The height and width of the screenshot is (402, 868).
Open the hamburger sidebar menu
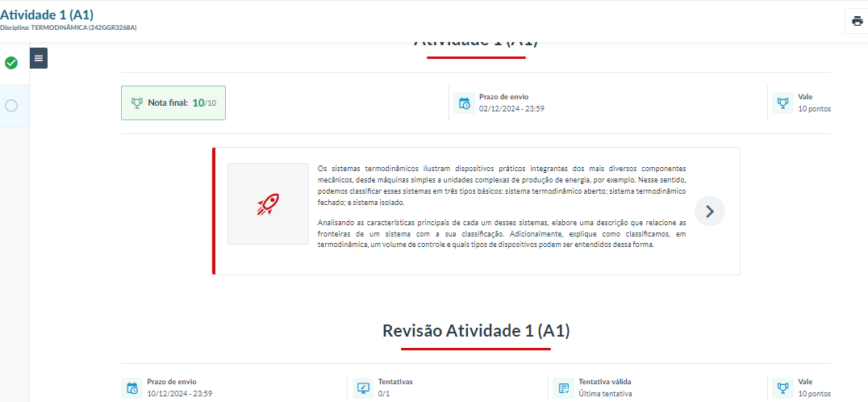39,58
